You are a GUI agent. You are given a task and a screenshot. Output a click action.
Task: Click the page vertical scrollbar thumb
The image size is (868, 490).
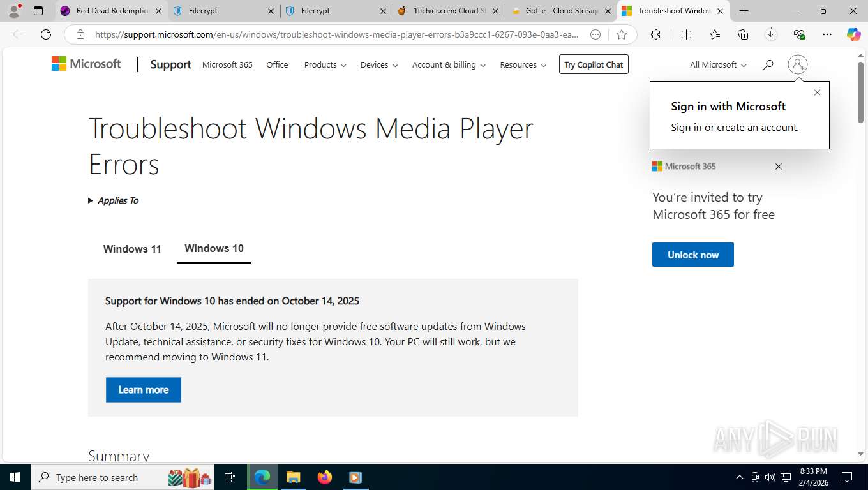[860, 93]
